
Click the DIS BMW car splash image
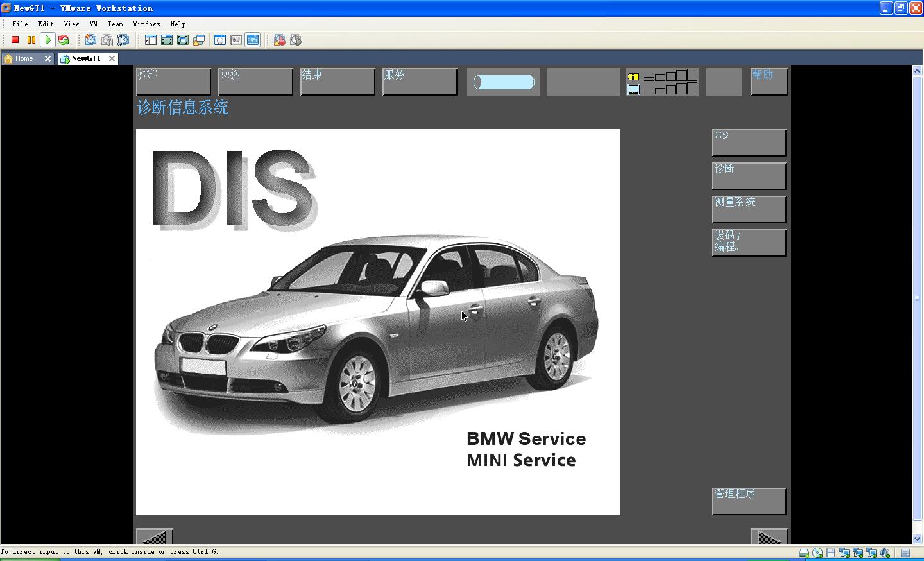click(378, 322)
